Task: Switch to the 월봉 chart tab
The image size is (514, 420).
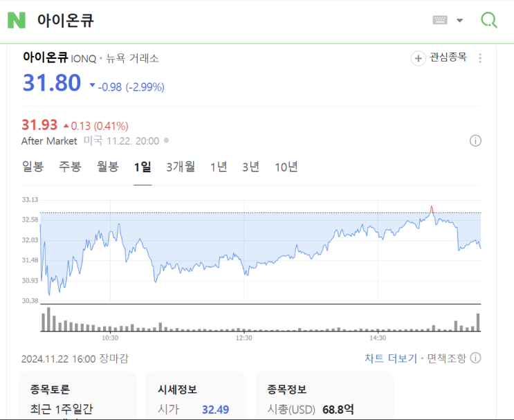Action: click(x=107, y=167)
